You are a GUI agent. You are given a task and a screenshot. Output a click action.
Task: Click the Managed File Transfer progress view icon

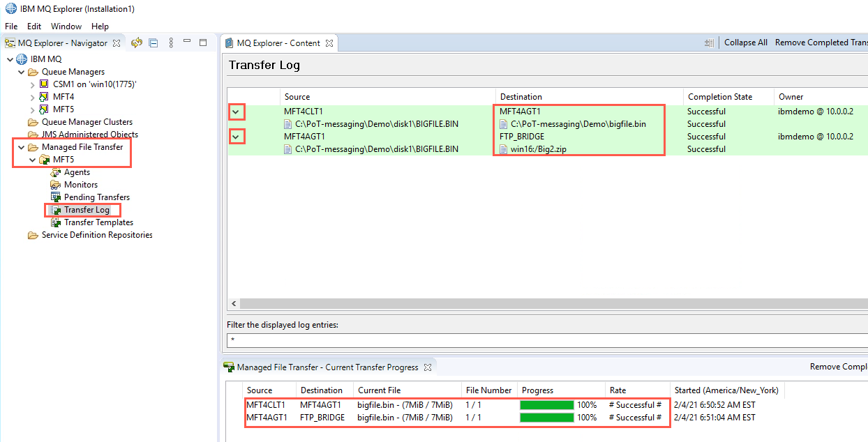(x=228, y=367)
